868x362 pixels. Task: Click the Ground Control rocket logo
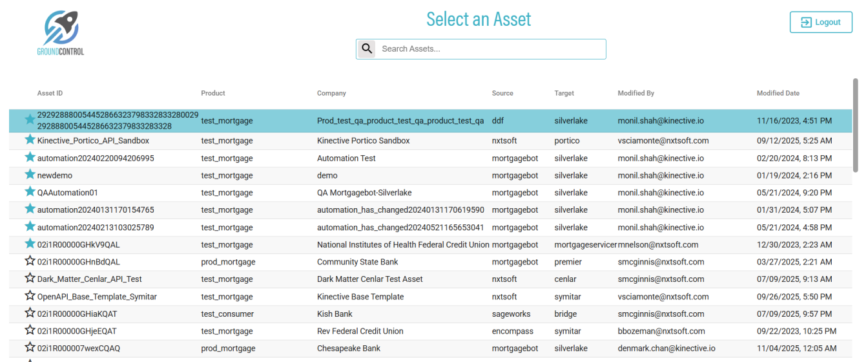click(61, 32)
